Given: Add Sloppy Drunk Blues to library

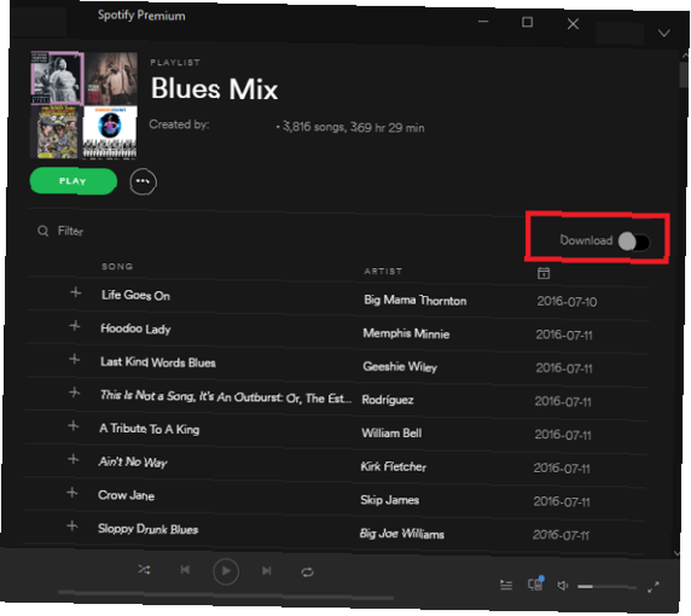Looking at the screenshot, I should click(72, 526).
